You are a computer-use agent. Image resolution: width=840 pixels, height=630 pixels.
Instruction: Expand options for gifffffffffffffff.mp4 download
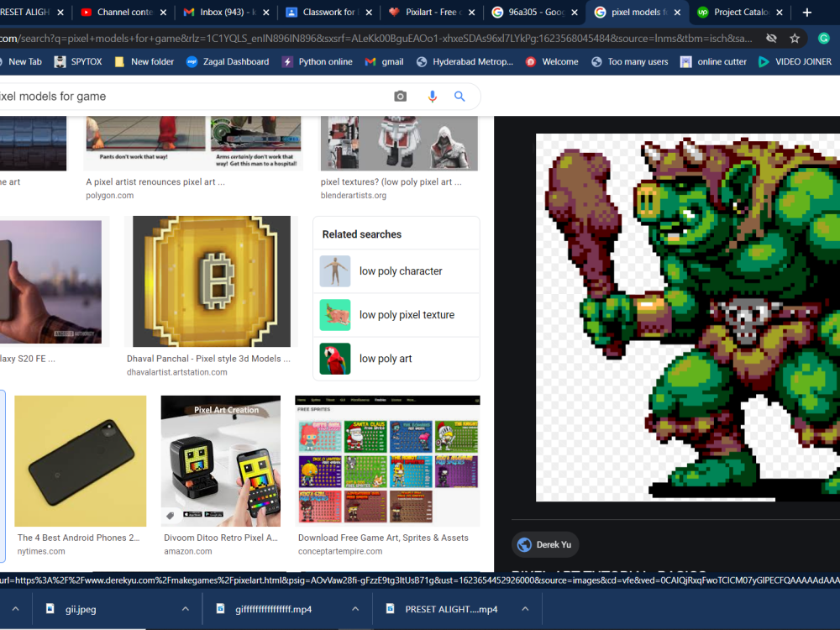tap(355, 609)
